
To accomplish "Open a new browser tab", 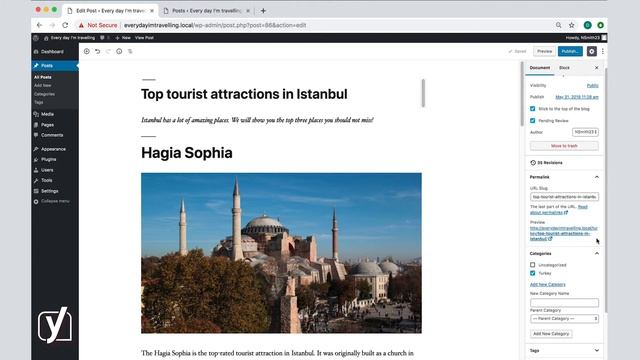I will (x=263, y=11).
